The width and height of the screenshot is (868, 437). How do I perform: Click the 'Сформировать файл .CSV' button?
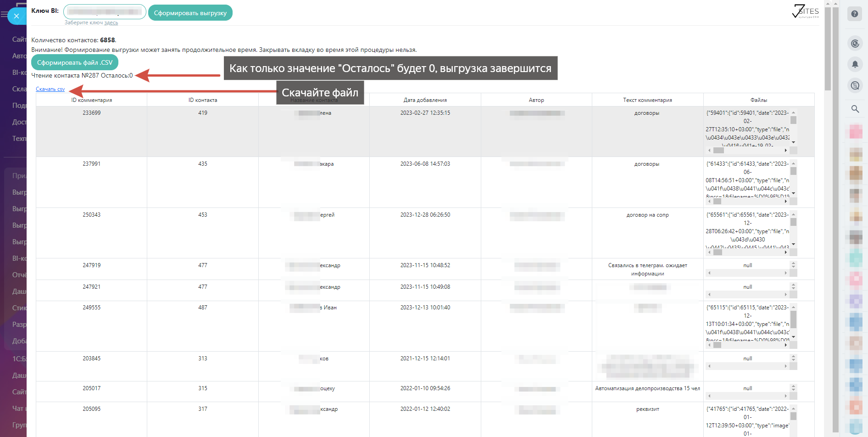point(74,62)
